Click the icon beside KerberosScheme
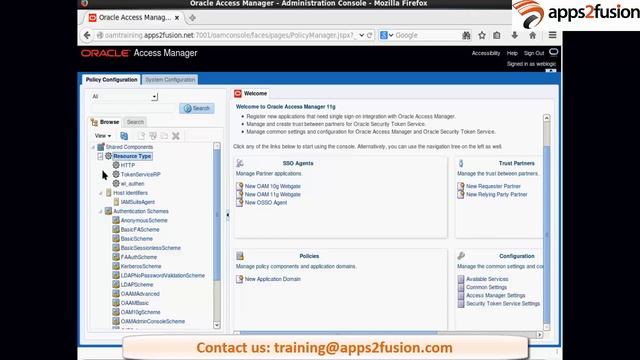Screen dimensions: 640x360 (x=116, y=266)
